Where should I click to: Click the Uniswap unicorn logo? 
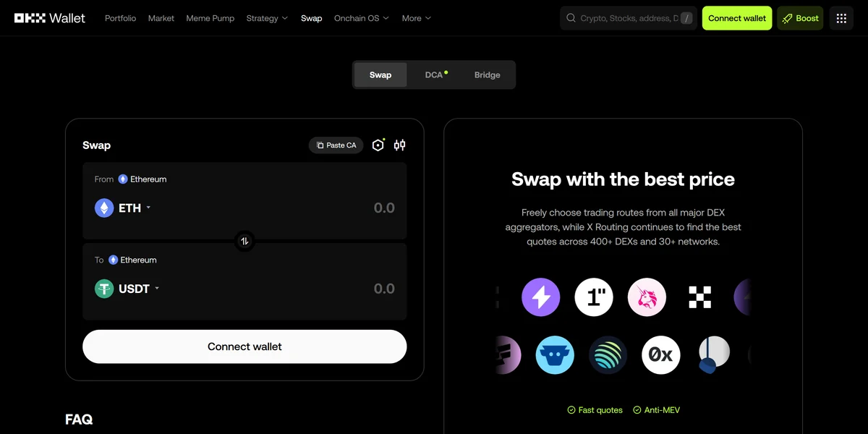point(647,297)
